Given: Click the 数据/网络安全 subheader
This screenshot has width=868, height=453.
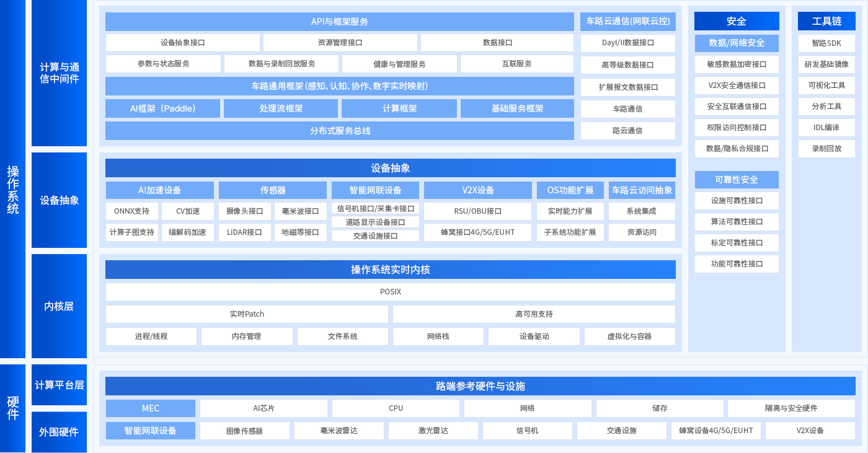Looking at the screenshot, I should point(737,43).
